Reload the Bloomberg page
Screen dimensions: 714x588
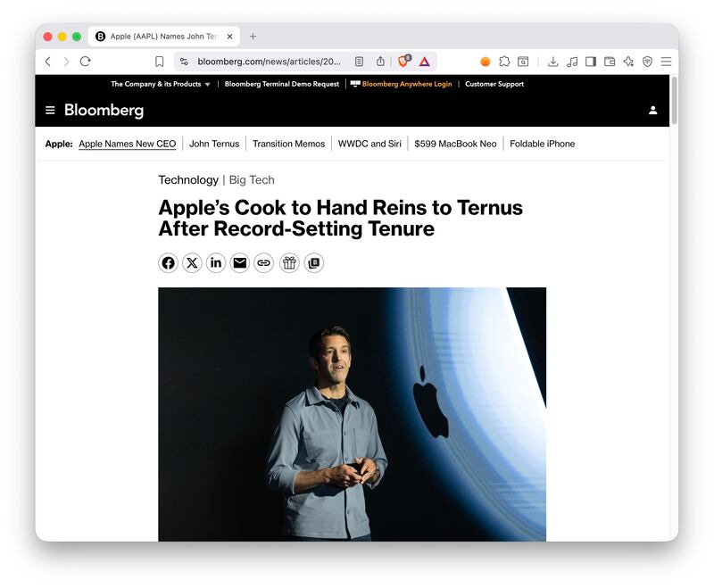pos(85,62)
